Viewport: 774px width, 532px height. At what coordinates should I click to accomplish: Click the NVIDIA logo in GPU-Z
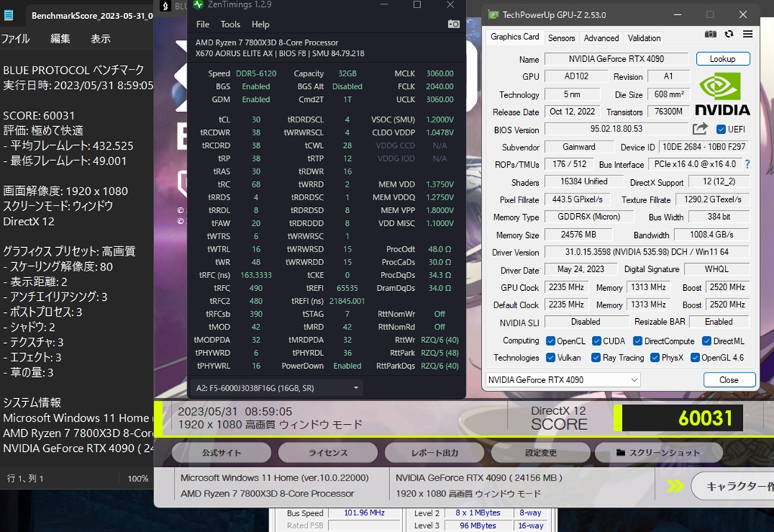[723, 94]
